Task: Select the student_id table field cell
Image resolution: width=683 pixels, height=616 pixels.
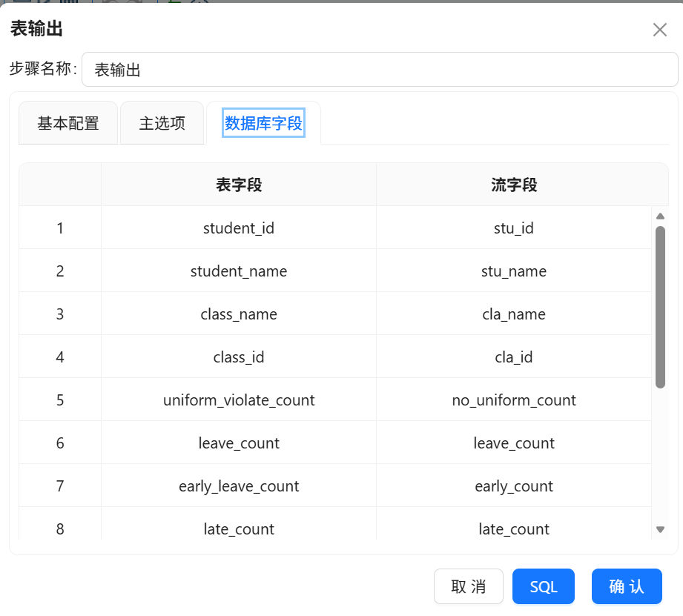Action: coord(239,228)
